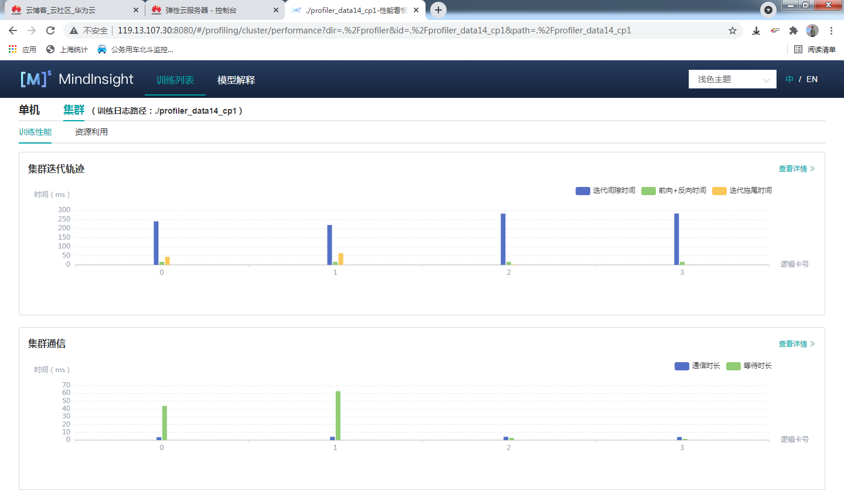Click the yellow bar for card 1 in 集群迭代轨迹
The image size is (844, 504).
(x=341, y=259)
